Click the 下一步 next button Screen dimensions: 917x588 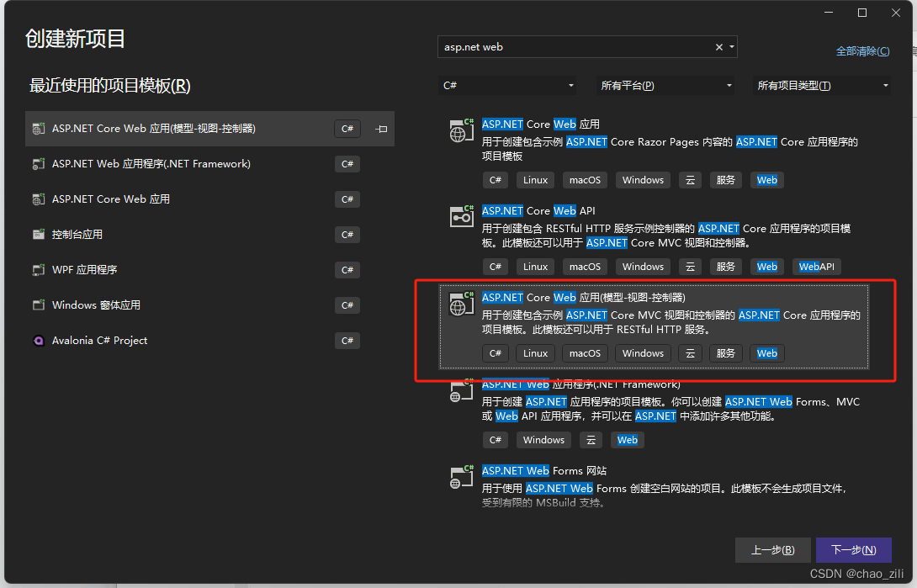click(x=854, y=550)
